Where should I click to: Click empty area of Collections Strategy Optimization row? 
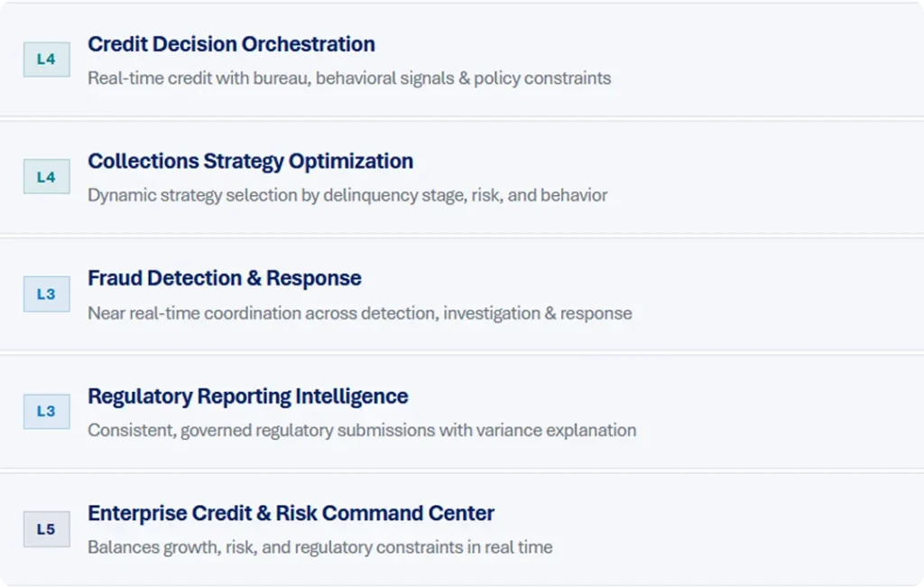[x=767, y=177]
